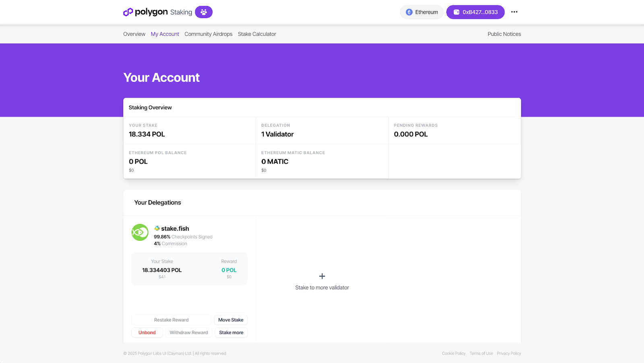
Task: Go to the Overview tab
Action: point(134,34)
